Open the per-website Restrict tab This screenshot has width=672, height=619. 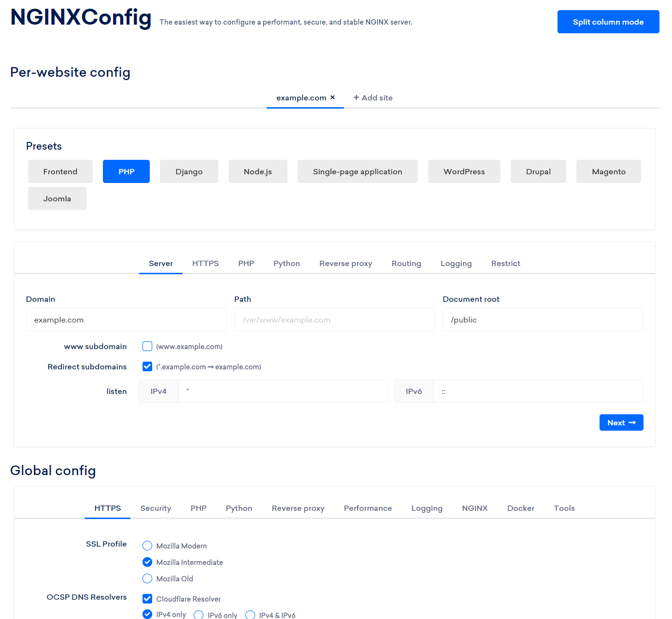click(x=506, y=264)
